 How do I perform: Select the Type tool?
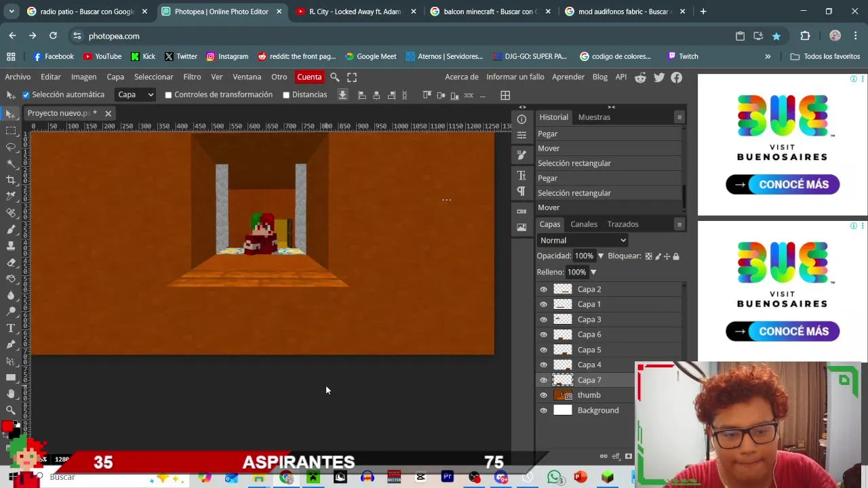click(11, 328)
